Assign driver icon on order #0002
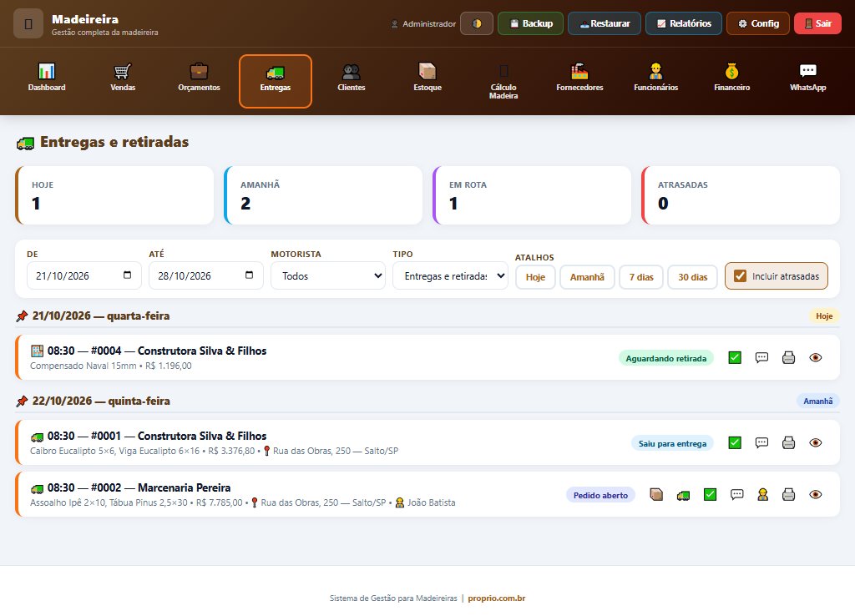 [x=762, y=494]
